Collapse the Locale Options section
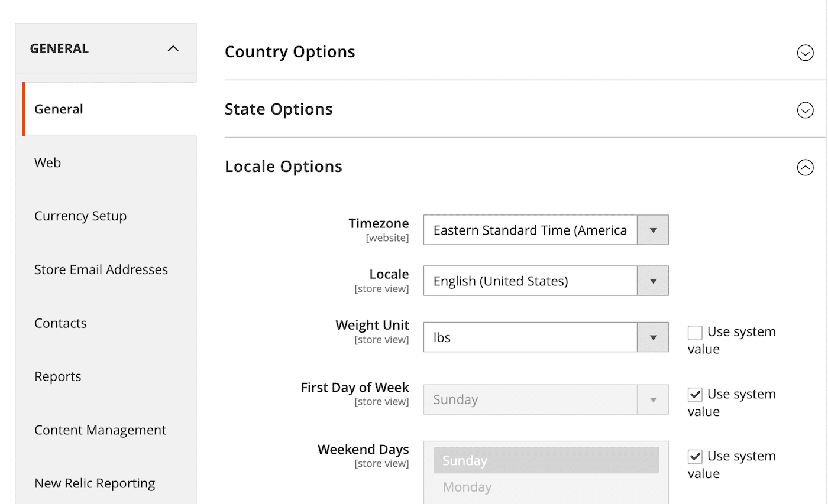The width and height of the screenshot is (828, 504). pyautogui.click(x=805, y=168)
